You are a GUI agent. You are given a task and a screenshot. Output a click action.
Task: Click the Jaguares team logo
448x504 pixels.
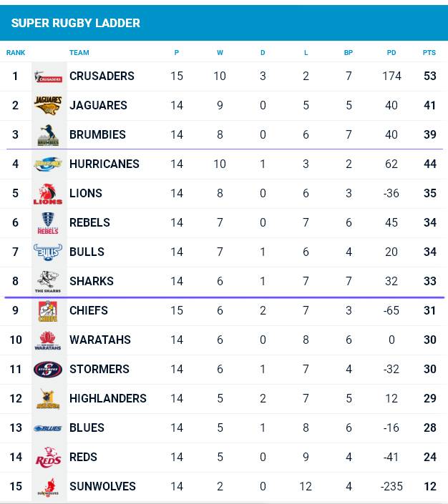pyautogui.click(x=48, y=105)
